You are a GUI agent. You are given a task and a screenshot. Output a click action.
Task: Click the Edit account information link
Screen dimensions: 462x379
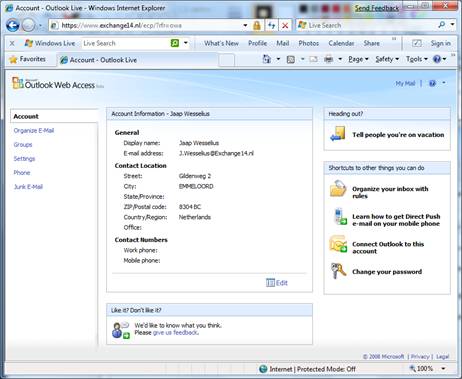point(277,283)
